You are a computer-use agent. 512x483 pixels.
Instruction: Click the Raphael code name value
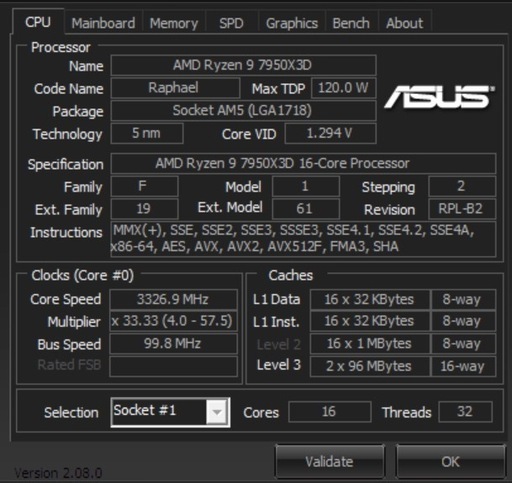[175, 88]
